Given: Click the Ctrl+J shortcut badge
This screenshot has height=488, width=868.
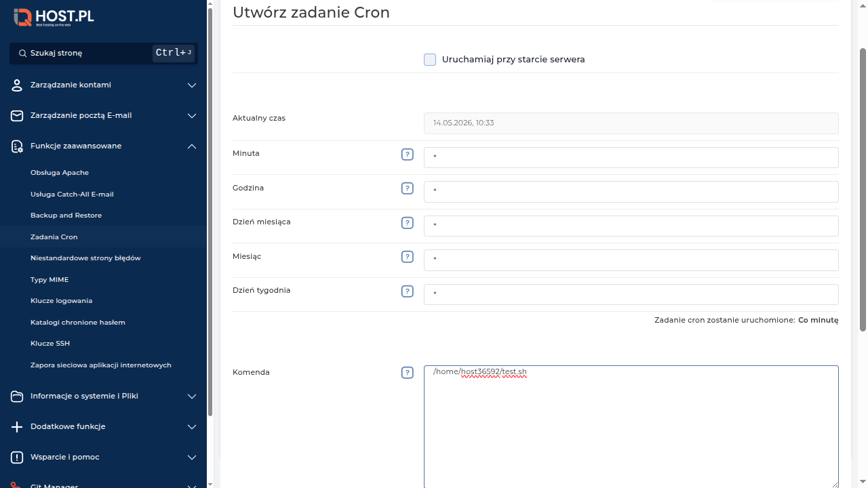Looking at the screenshot, I should tap(174, 53).
